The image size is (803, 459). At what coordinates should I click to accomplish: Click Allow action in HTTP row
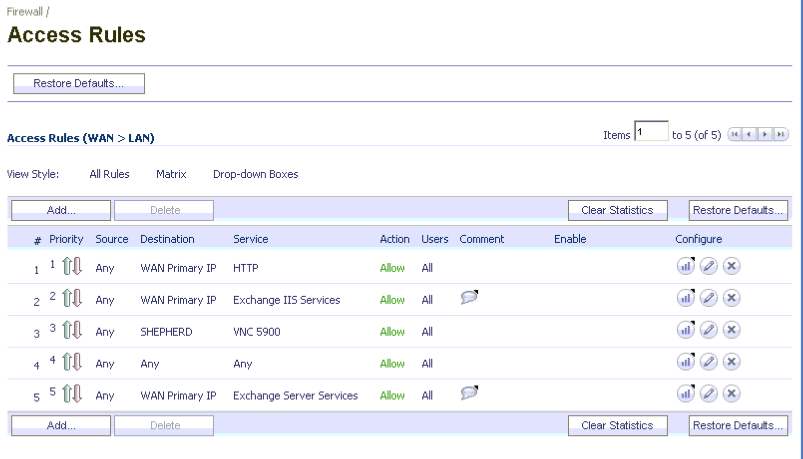392,268
